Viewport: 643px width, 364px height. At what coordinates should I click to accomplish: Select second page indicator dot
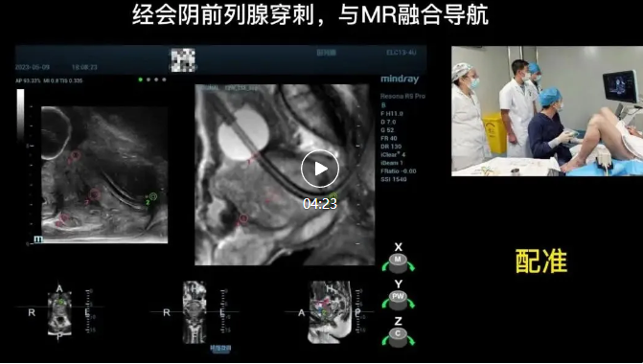[149, 80]
